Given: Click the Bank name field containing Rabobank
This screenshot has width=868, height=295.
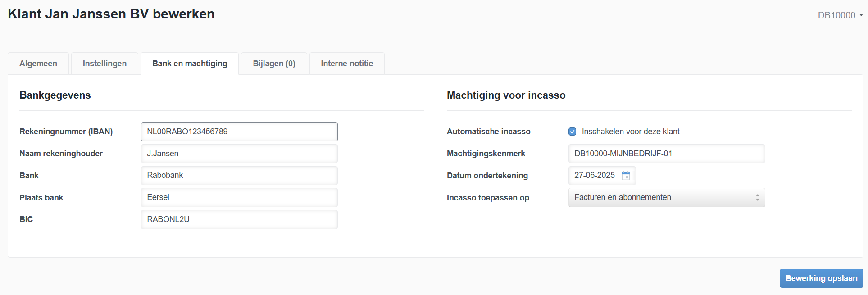Looking at the screenshot, I should (239, 176).
